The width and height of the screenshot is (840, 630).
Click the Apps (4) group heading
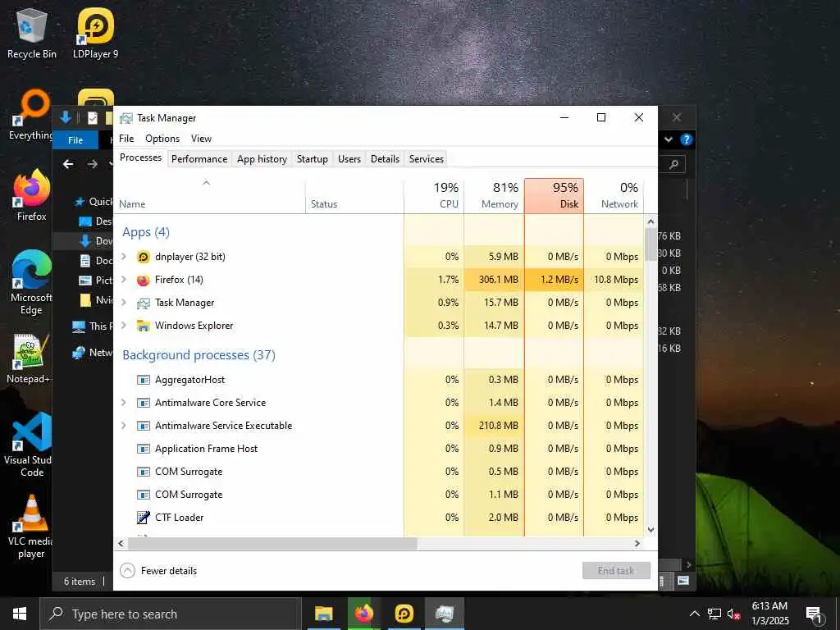pos(146,232)
